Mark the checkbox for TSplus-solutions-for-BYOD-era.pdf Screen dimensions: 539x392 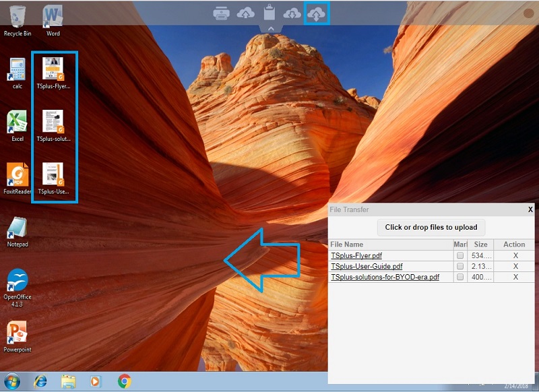460,277
